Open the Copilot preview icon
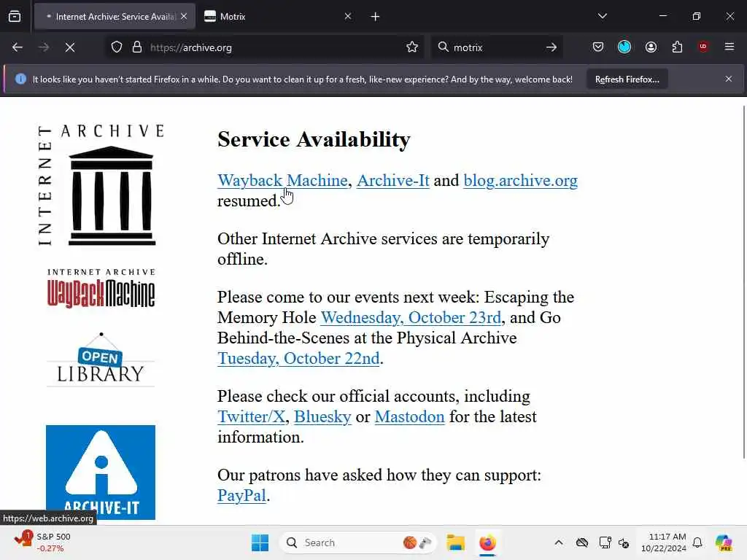 pyautogui.click(x=724, y=542)
